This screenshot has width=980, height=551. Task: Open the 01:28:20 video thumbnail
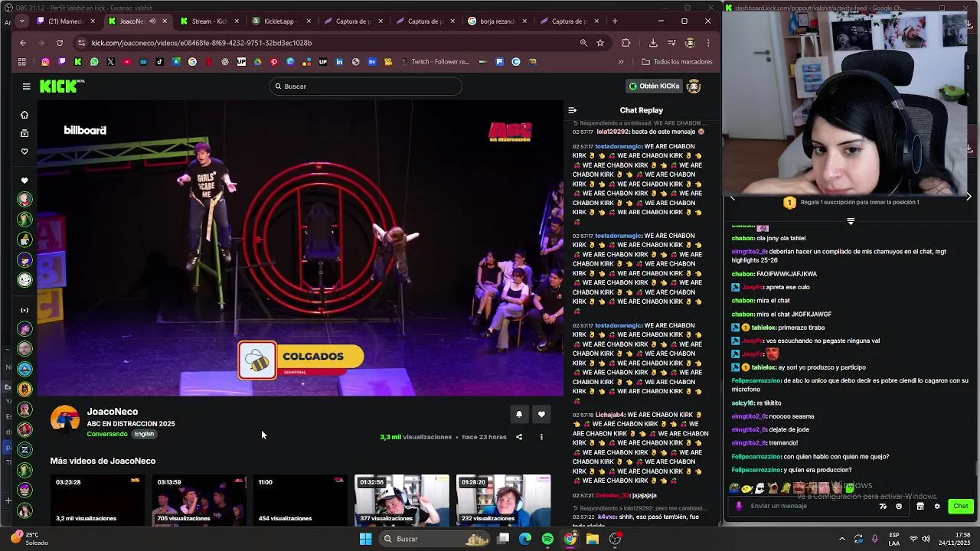503,500
